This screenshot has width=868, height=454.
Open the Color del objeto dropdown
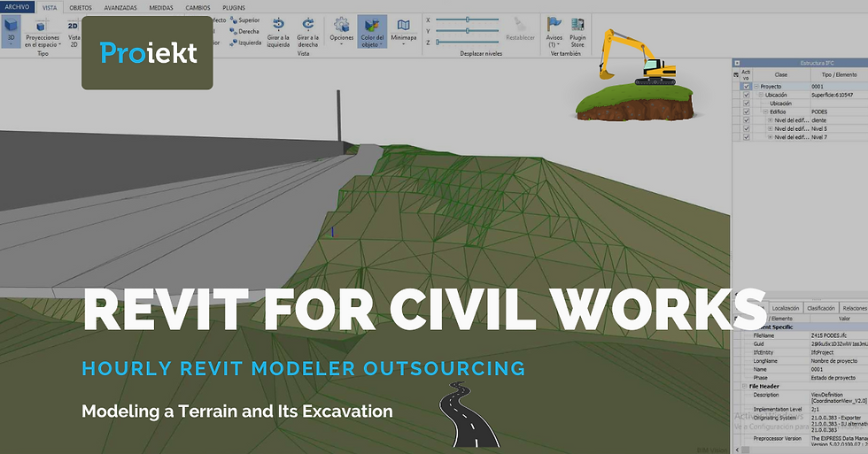(372, 32)
